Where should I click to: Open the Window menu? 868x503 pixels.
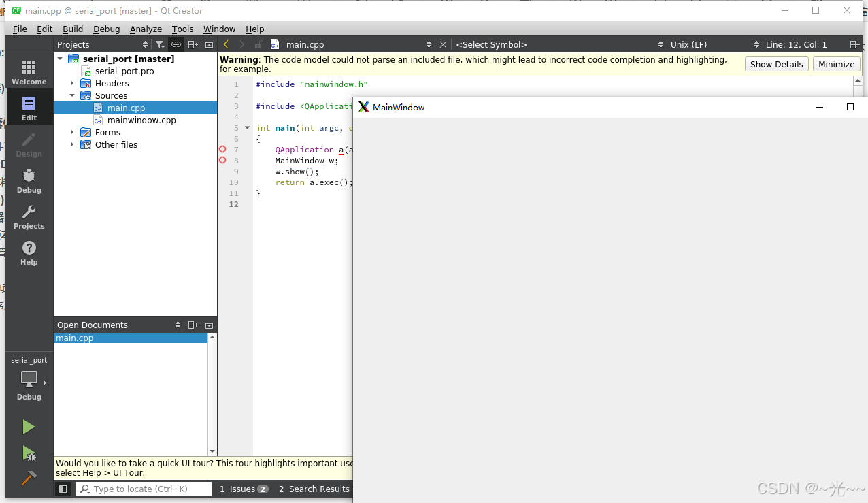[220, 29]
